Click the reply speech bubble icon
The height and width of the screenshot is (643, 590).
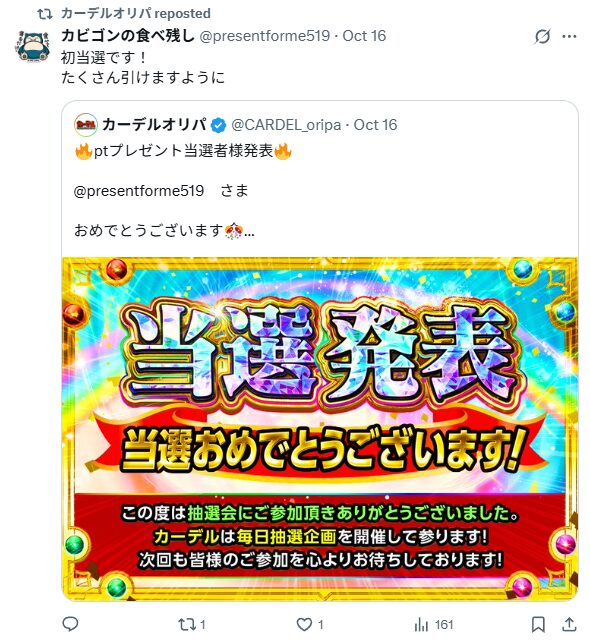click(70, 624)
